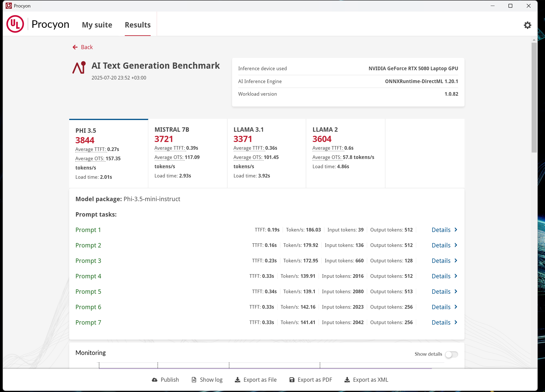
Task: Open settings via the gear icon
Action: 528,25
